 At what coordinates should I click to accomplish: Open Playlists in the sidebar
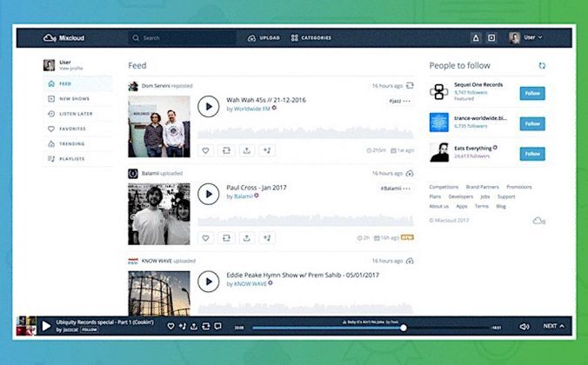click(x=77, y=158)
